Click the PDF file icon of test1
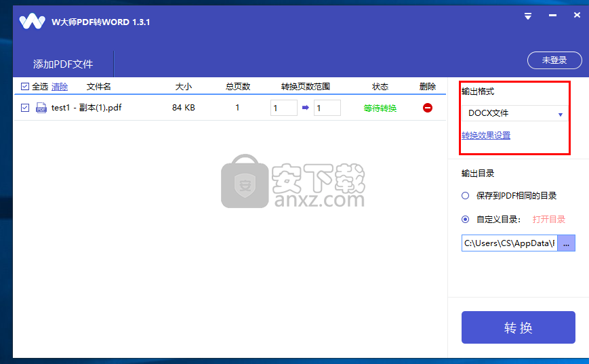The height and width of the screenshot is (364, 589). 41,108
